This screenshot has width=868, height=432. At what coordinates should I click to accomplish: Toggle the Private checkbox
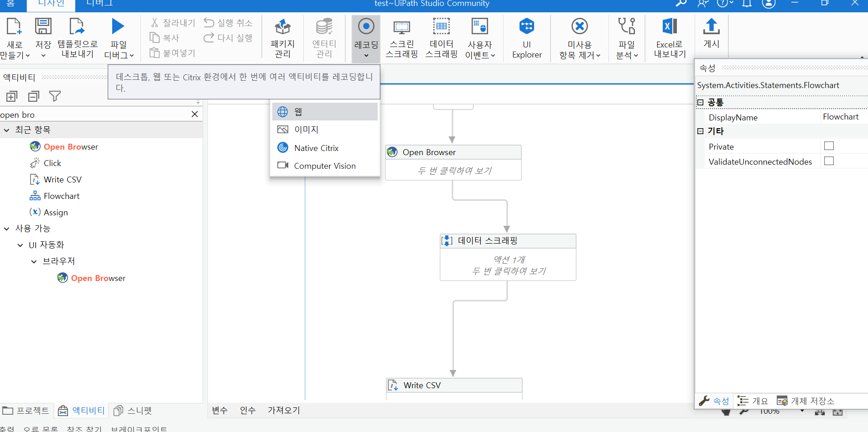pyautogui.click(x=829, y=146)
